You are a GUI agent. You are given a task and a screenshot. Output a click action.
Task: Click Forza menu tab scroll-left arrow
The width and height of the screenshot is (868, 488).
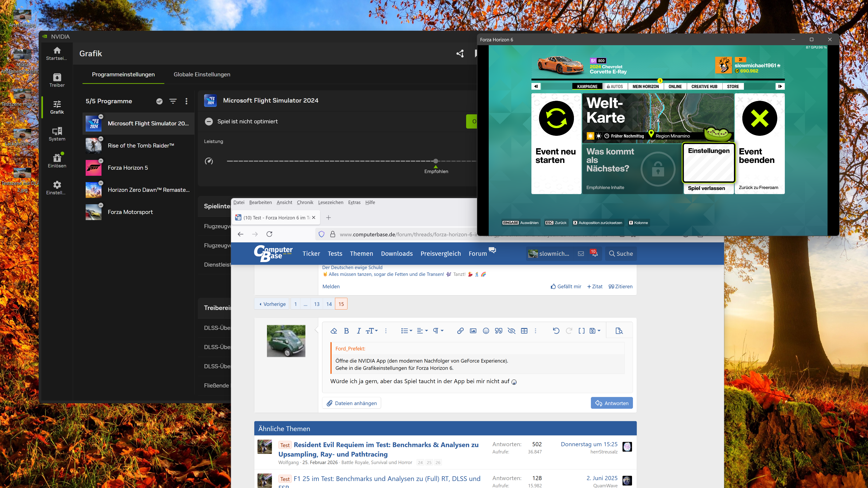pos(536,87)
